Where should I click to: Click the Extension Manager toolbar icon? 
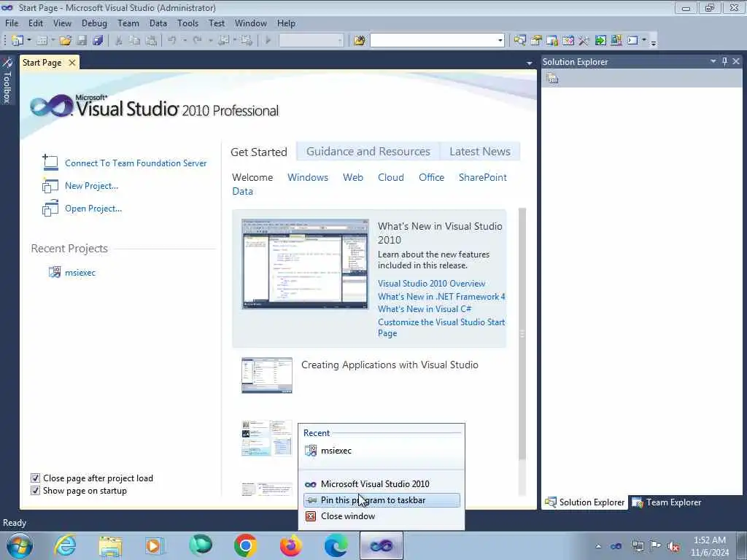click(616, 41)
